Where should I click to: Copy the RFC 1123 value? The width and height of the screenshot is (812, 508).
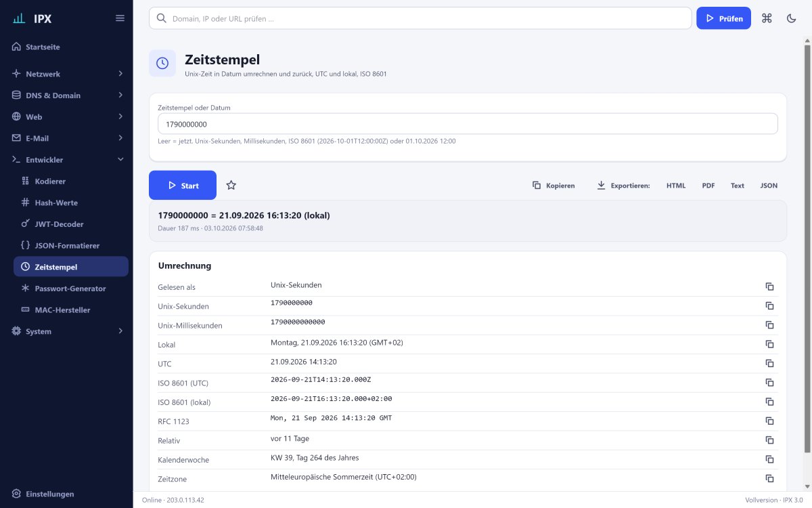[x=769, y=421]
